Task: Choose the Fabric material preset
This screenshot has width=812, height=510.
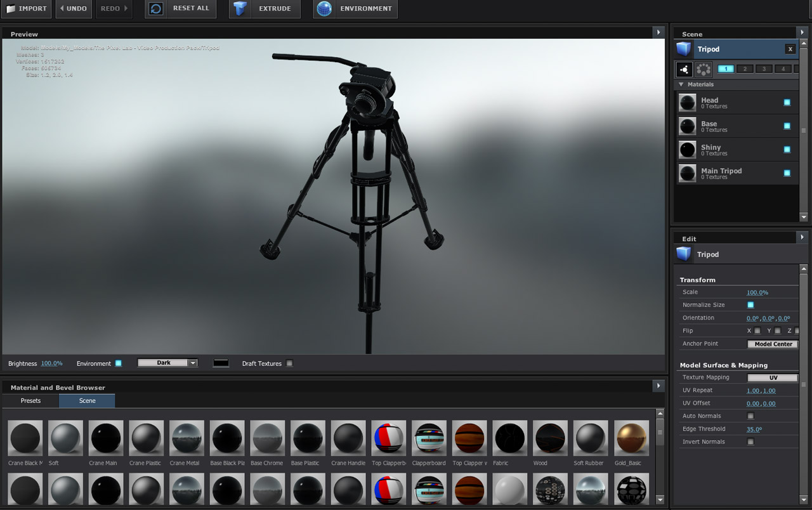Action: 510,438
